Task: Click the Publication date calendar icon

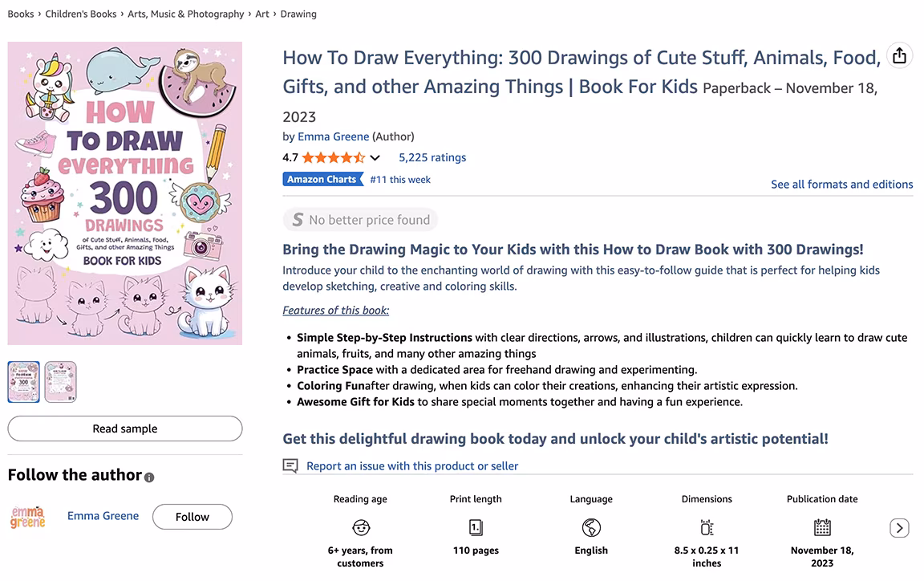Action: pos(822,528)
